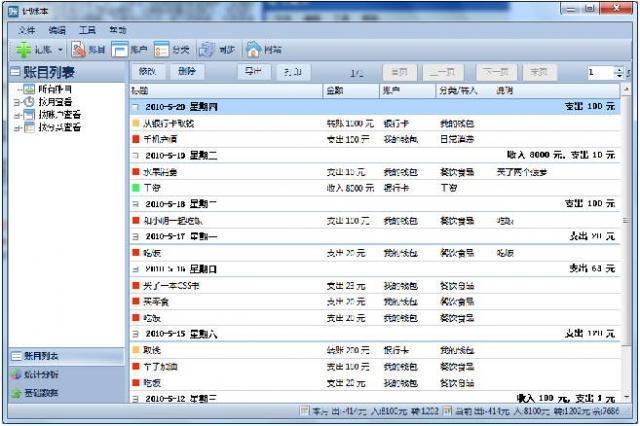
Task: Switch to the 统计分析 navigation tab
Action: click(x=67, y=375)
